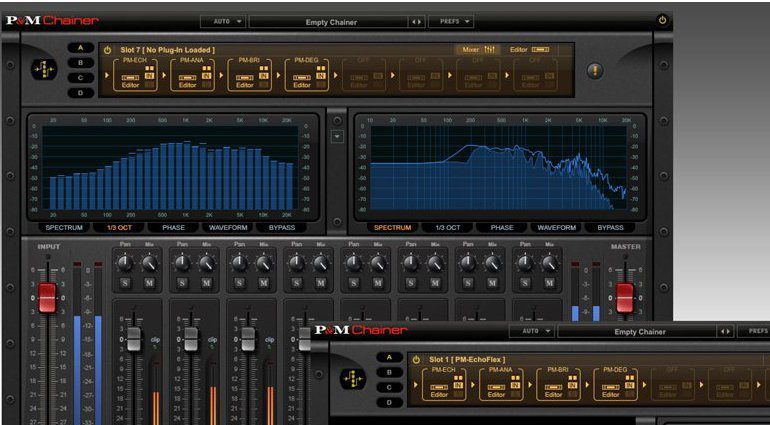Viewport: 770px width, 425px height.
Task: Click the red MASTER fader handle
Action: 625,297
